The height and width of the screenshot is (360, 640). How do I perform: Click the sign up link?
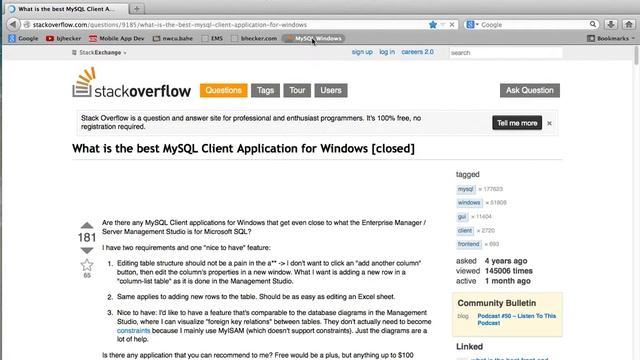(362, 52)
